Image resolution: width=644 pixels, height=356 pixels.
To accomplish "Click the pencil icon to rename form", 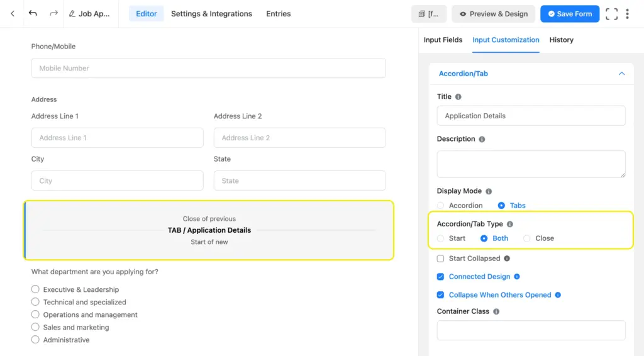I will (x=72, y=14).
